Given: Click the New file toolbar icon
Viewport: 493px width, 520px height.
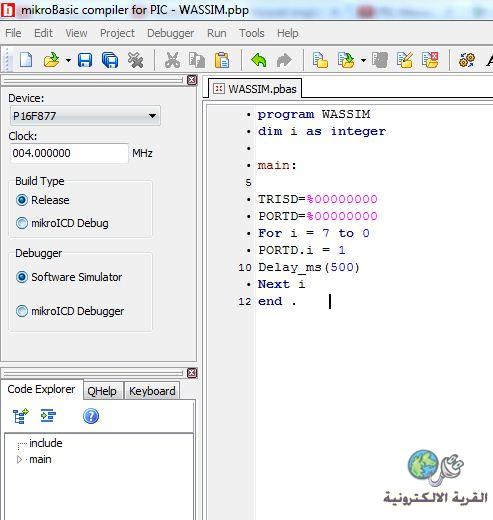Looking at the screenshot, I should (x=26, y=60).
